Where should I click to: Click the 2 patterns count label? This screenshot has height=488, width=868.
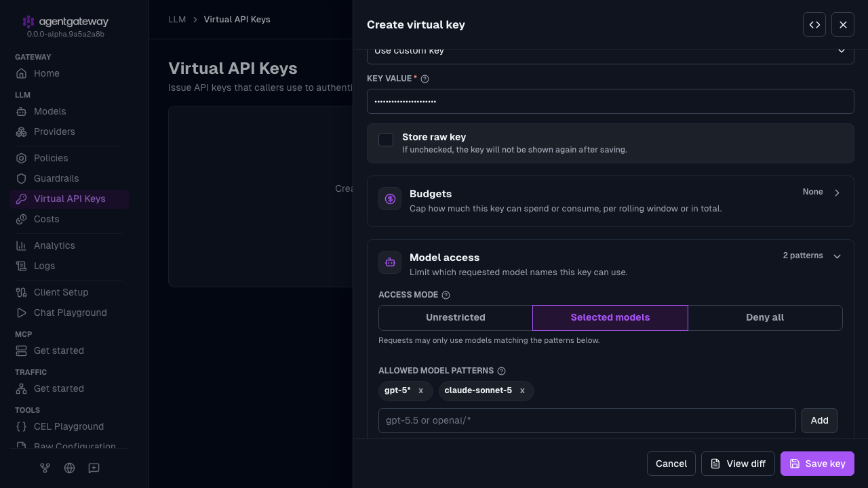[x=803, y=256]
